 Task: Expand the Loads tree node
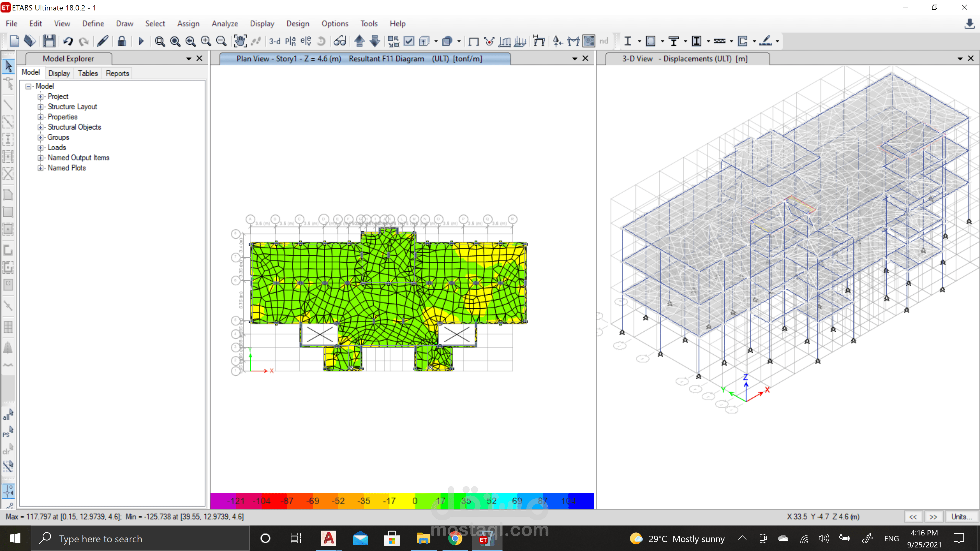[40, 147]
